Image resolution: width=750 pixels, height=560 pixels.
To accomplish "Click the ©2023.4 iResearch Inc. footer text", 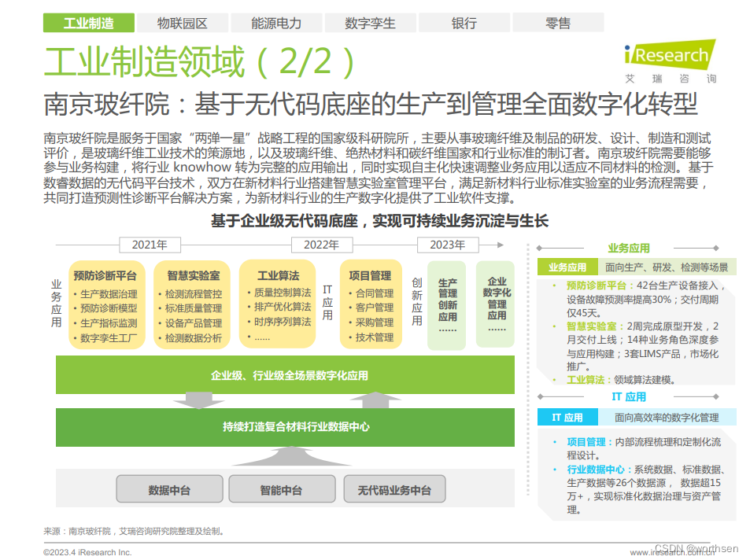I will pos(87,552).
